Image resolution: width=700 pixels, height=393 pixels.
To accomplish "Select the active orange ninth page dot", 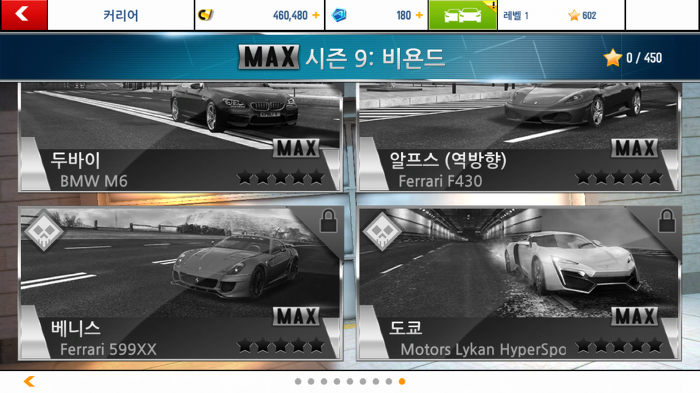I will (402, 381).
